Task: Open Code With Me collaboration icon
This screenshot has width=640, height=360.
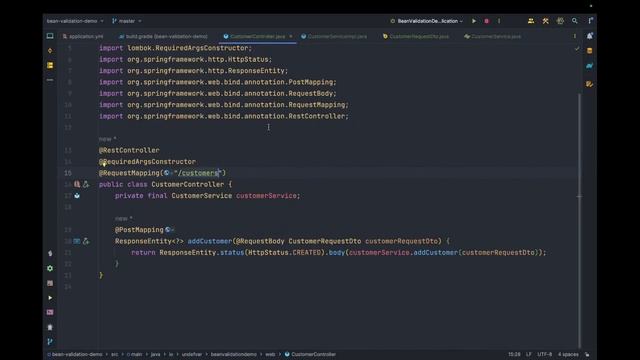Action: 531,21
